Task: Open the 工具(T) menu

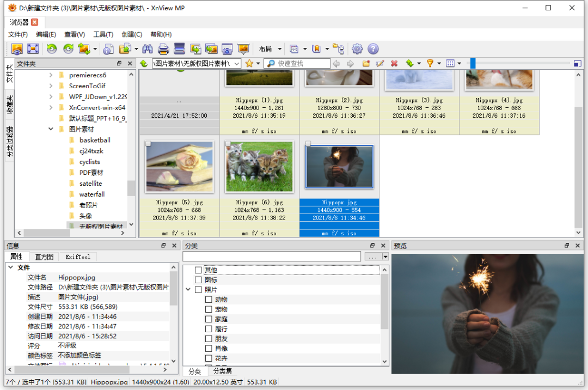Action: pos(103,34)
